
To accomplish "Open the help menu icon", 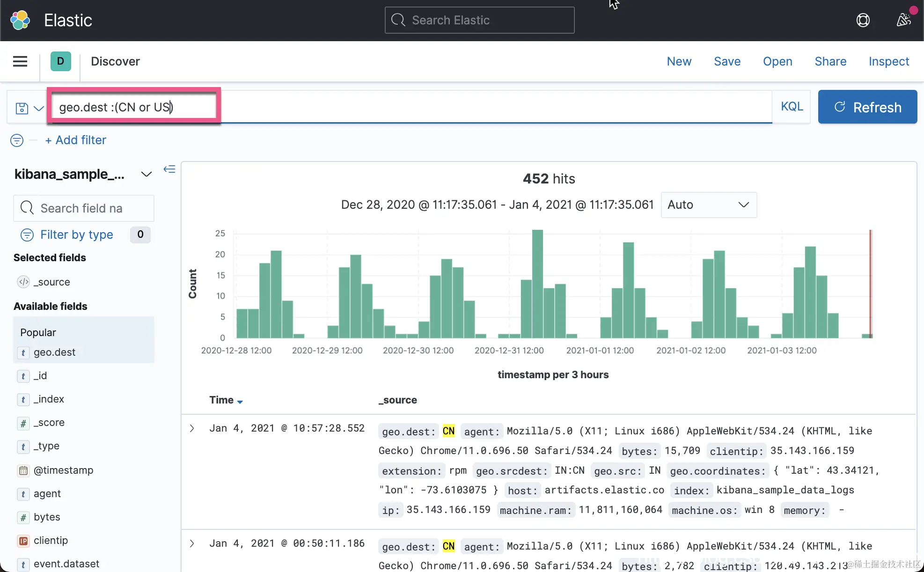I will pyautogui.click(x=863, y=20).
